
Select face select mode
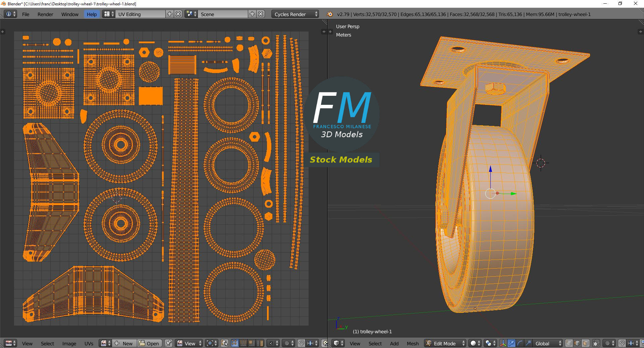[x=586, y=343]
